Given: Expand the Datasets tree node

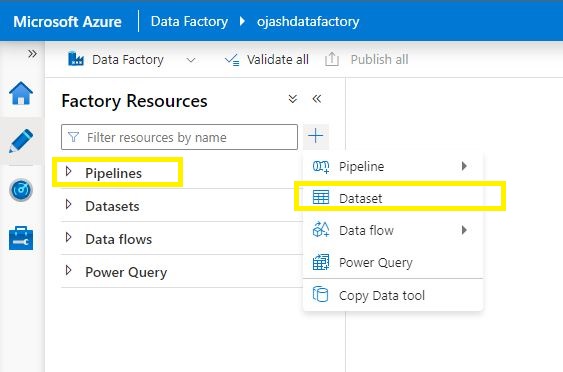Looking at the screenshot, I should point(69,205).
